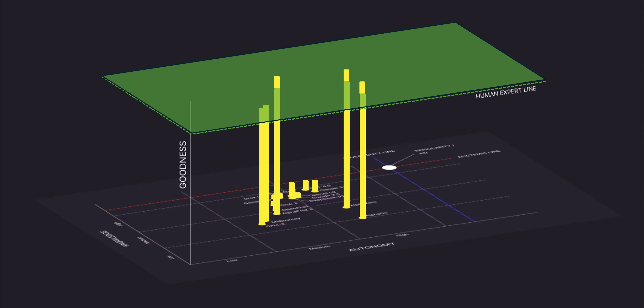Click the Claude 3 short yellow bar
The image size is (644, 308).
click(315, 186)
